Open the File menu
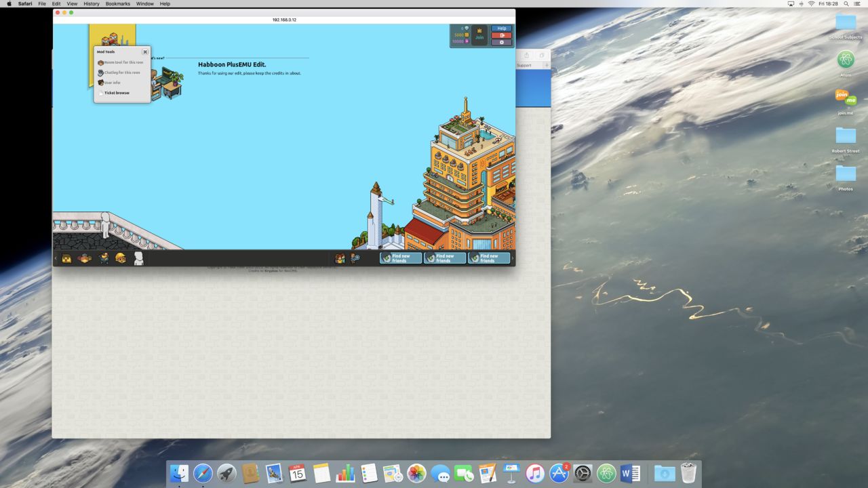868x488 pixels. [42, 3]
